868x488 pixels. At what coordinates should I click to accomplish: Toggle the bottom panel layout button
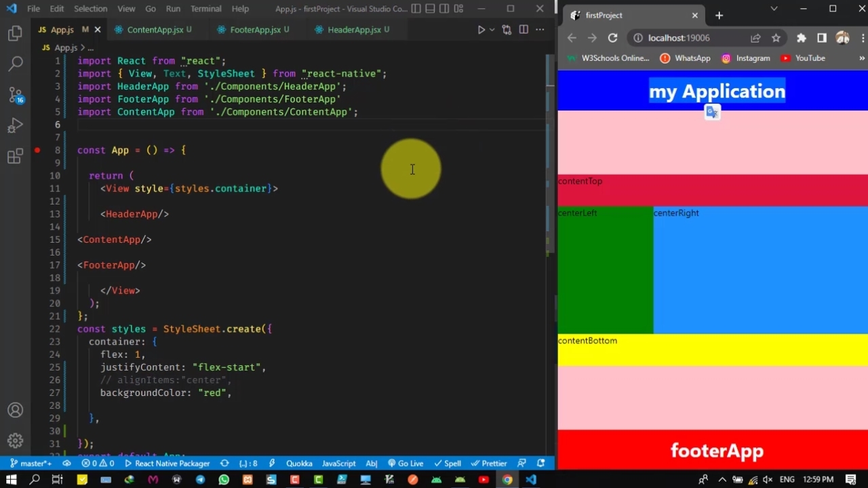430,9
